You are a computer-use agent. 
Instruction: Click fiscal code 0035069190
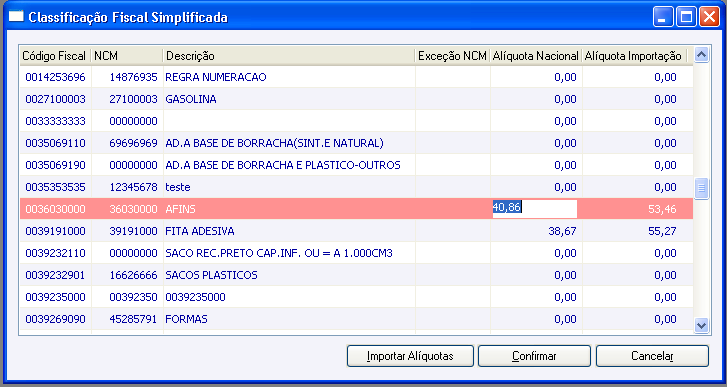[x=56, y=165]
